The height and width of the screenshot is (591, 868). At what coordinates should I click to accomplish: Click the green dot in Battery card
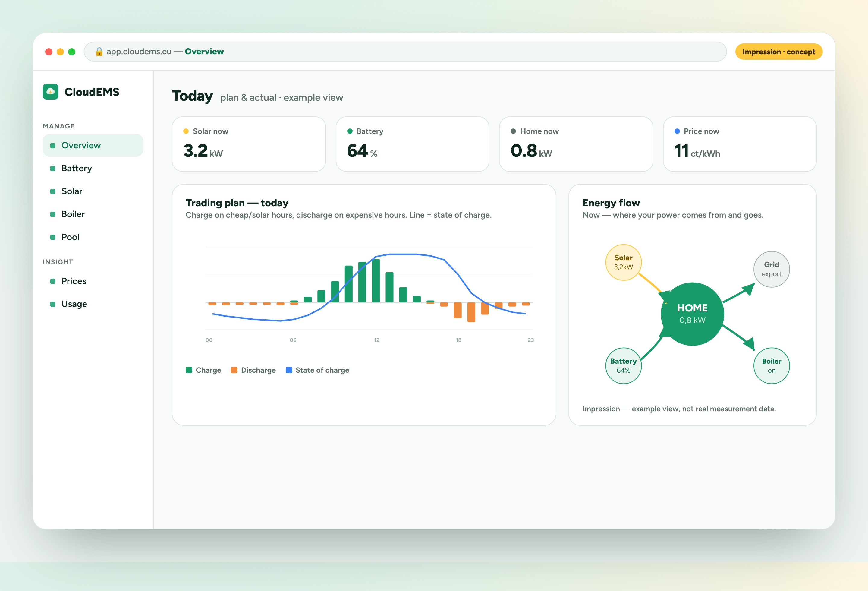coord(350,131)
